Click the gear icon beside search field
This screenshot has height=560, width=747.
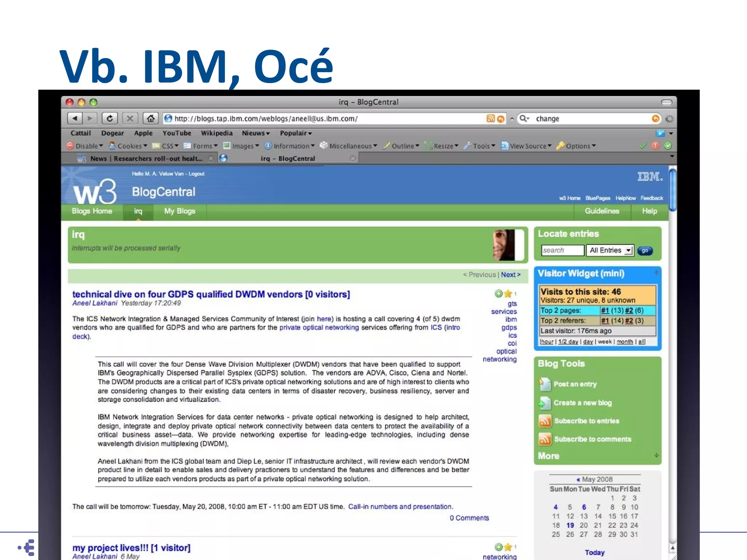pyautogui.click(x=669, y=119)
